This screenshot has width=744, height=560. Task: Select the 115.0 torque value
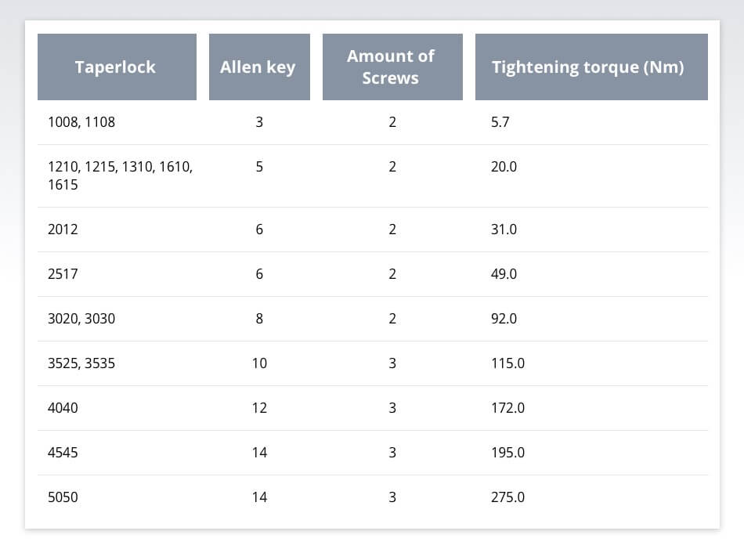507,363
